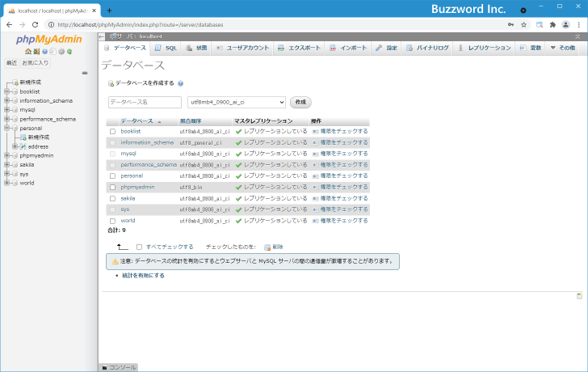
Task: Click the browser bookmark star icon
Action: (x=524, y=24)
